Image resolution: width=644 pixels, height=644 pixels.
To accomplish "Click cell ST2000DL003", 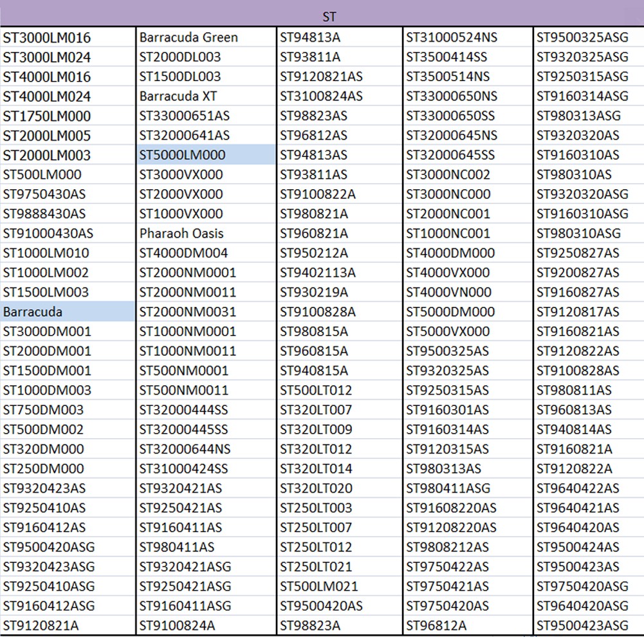I will pos(206,57).
